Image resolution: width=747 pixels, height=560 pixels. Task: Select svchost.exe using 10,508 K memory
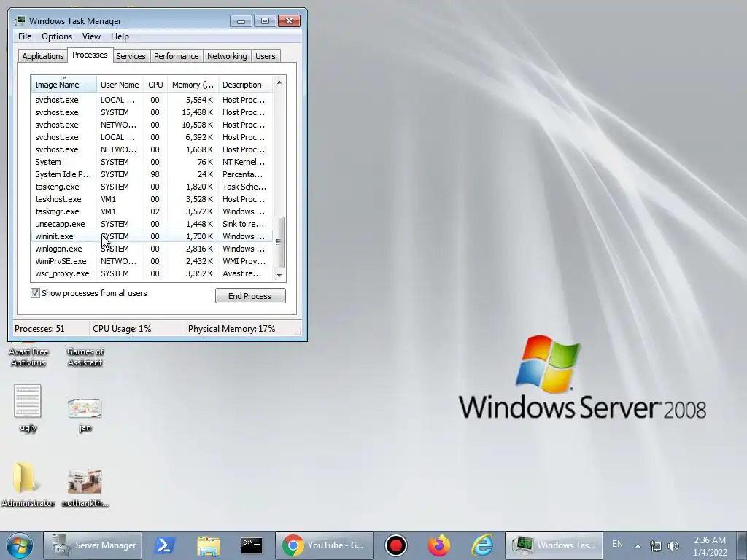tap(152, 125)
